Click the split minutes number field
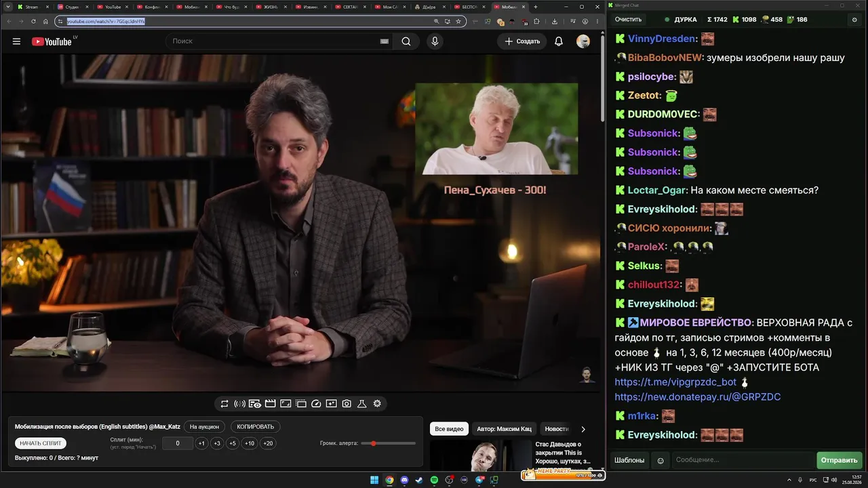The width and height of the screenshot is (868, 488). 178,443
